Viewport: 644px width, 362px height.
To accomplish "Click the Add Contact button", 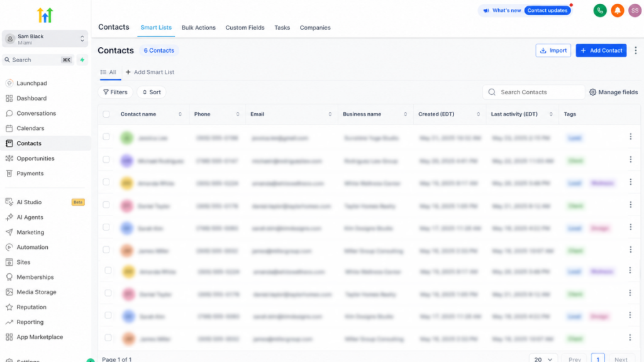I will coord(601,50).
